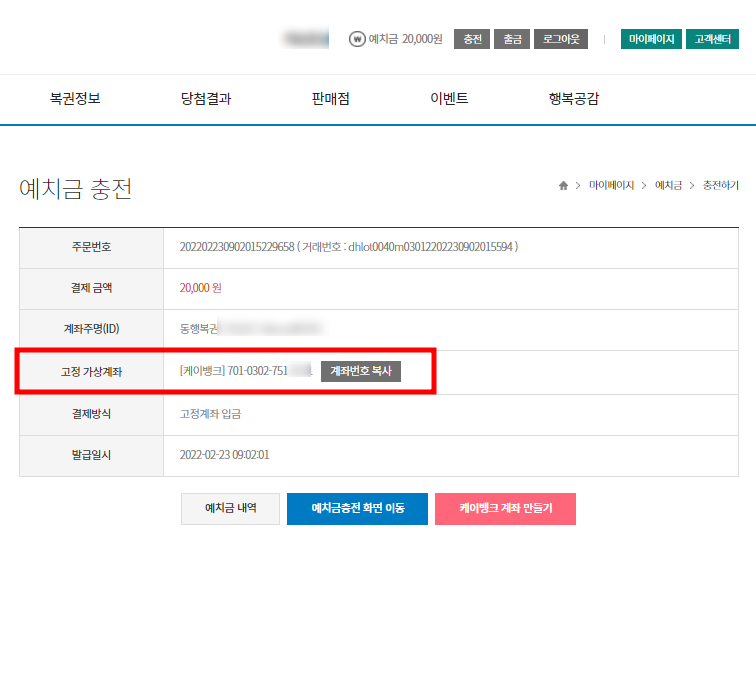Viewport: 756px width, 673px height.
Task: Click the 20,000 원 payment amount
Action: pos(201,288)
